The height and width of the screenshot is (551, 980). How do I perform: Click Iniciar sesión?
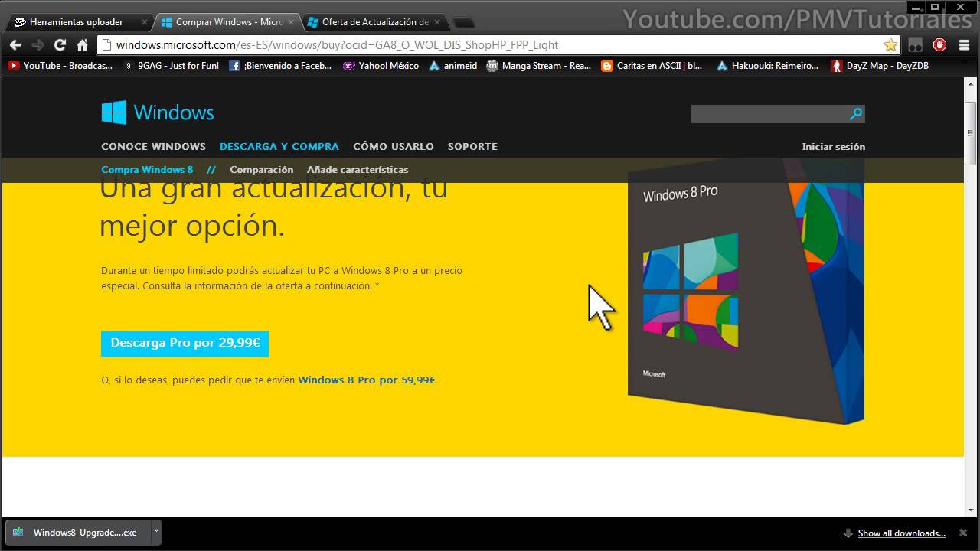834,146
